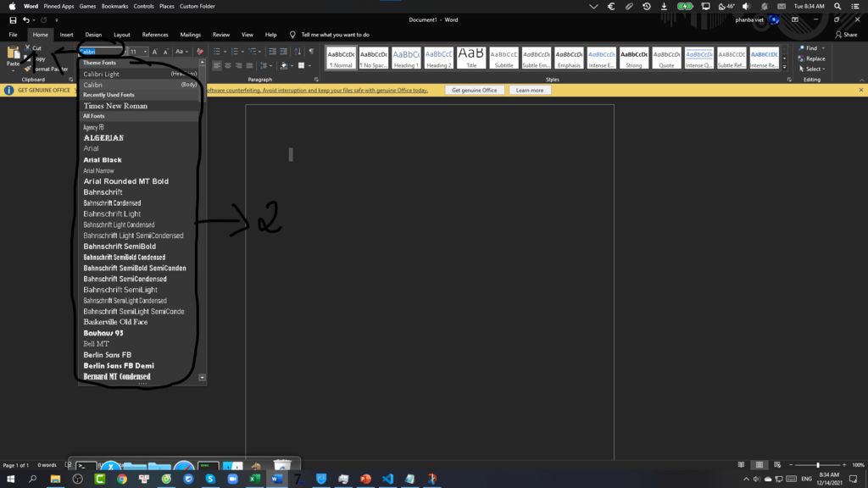Switch to the Insert ribbon tab
This screenshot has width=868, height=488.
point(66,34)
